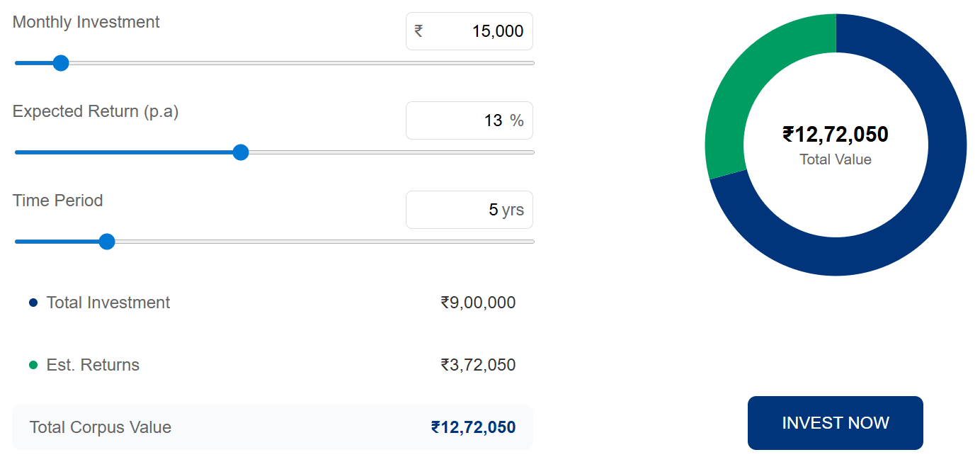Image resolution: width=980 pixels, height=462 pixels.
Task: Click the rupee symbol in investment field
Action: [418, 30]
